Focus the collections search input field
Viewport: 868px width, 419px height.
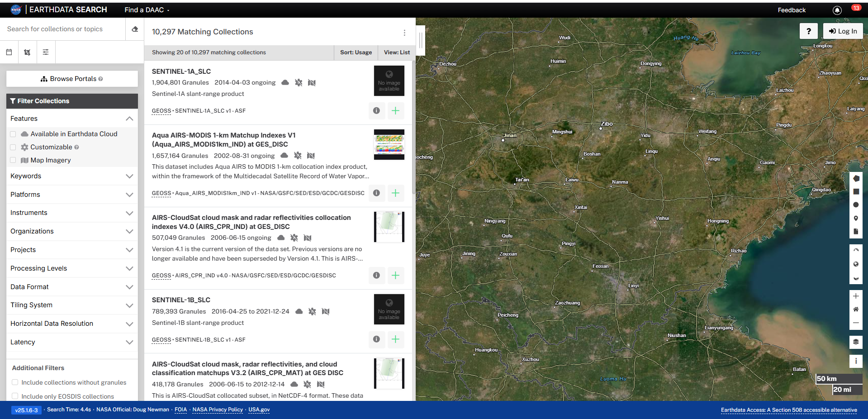click(63, 29)
